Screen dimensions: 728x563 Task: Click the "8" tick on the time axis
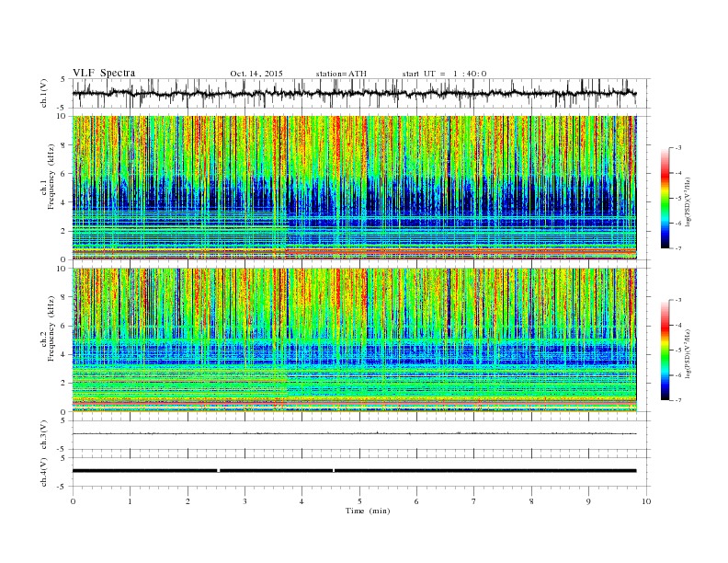pyautogui.click(x=531, y=501)
